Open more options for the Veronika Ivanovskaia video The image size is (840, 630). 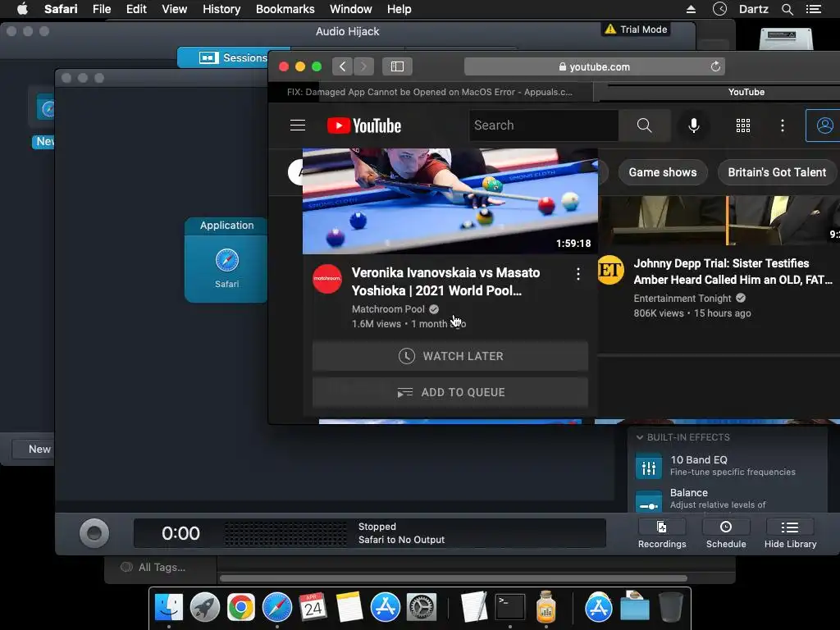coord(578,274)
